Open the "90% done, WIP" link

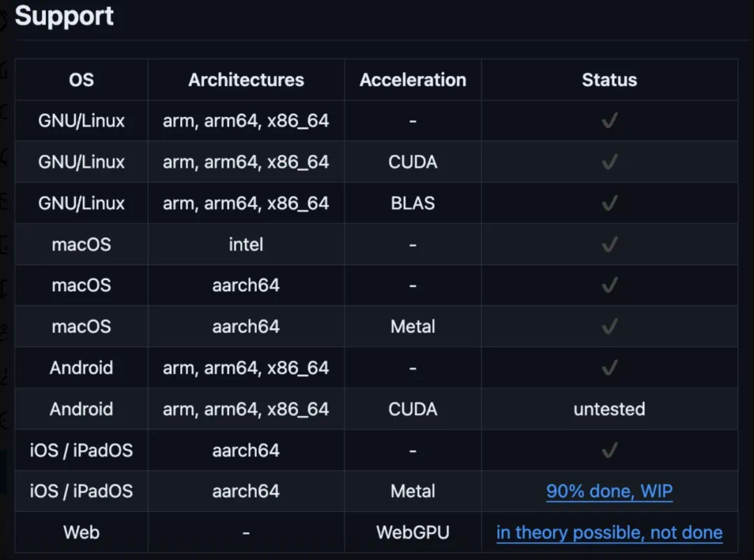(609, 492)
